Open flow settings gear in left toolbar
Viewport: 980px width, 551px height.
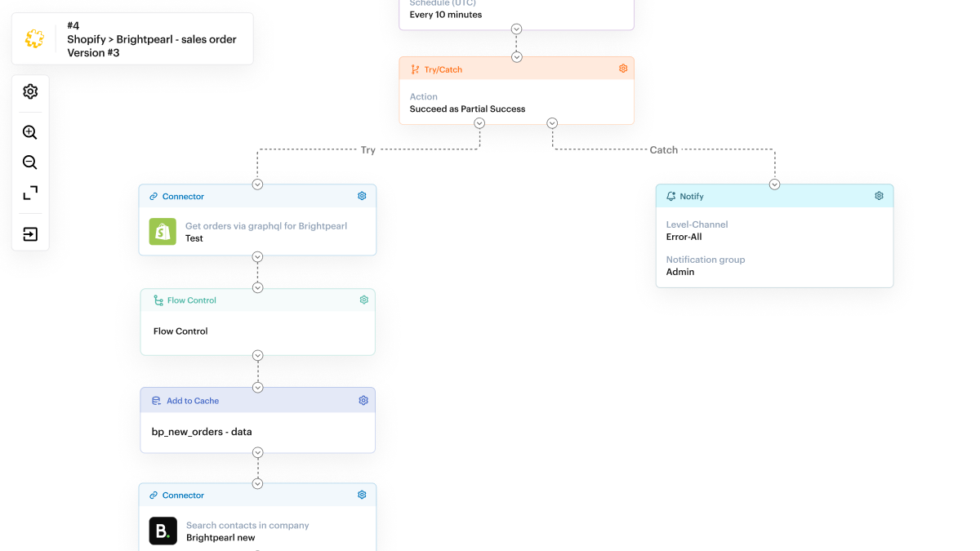(30, 91)
